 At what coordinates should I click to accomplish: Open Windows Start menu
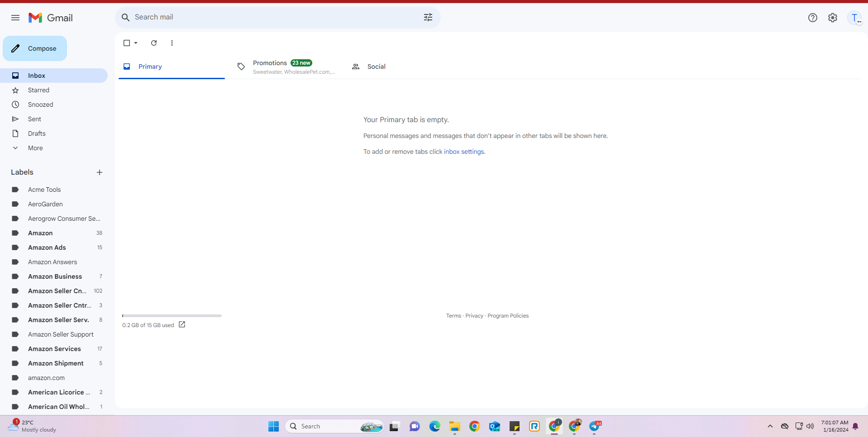pyautogui.click(x=274, y=426)
